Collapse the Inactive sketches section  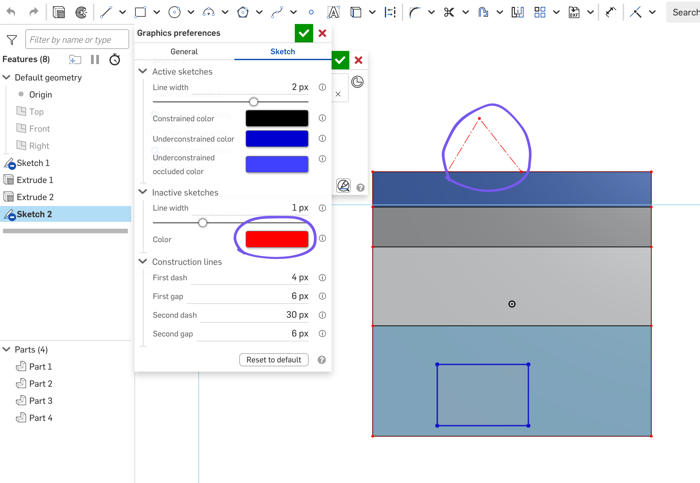click(x=142, y=192)
